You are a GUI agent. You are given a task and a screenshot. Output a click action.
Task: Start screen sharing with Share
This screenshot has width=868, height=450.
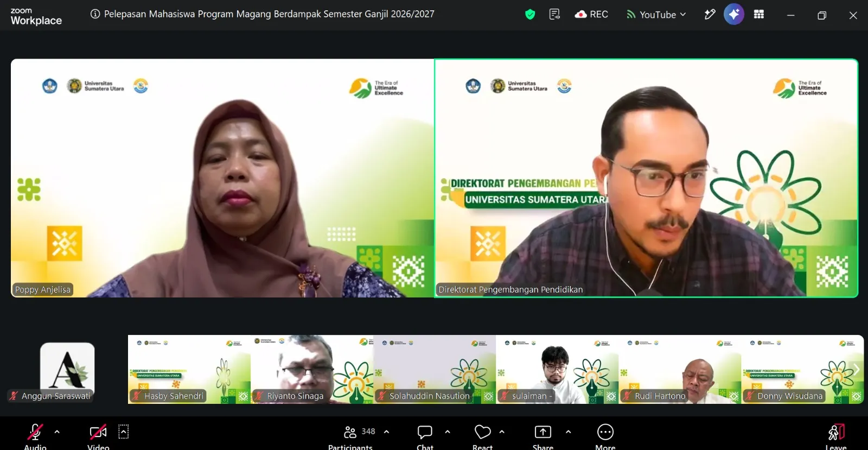pyautogui.click(x=543, y=436)
